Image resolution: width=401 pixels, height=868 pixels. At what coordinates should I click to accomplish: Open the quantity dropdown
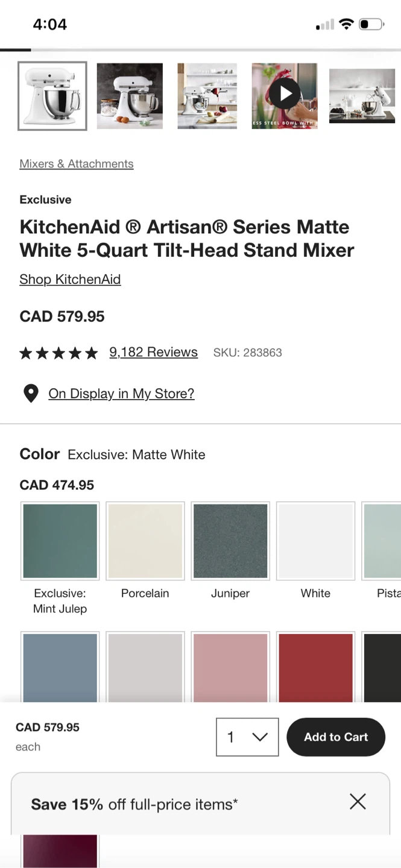tap(247, 737)
